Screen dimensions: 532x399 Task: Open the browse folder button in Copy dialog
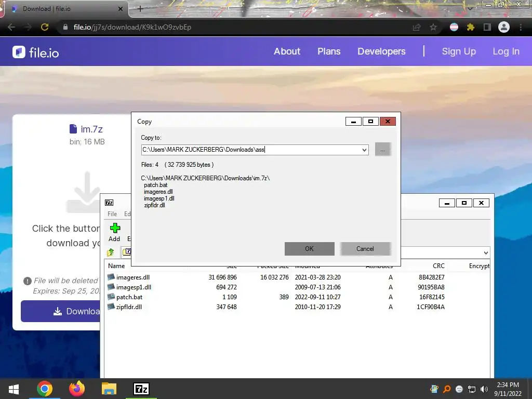tap(383, 150)
